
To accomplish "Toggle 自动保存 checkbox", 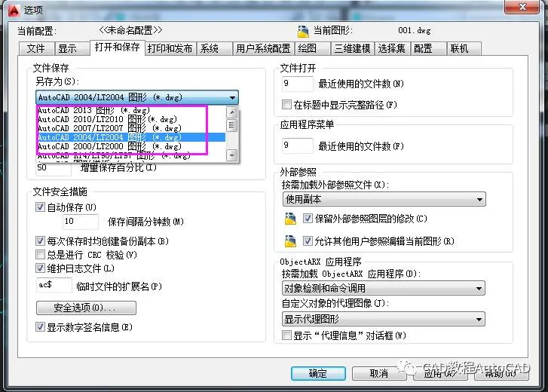I will tap(40, 207).
